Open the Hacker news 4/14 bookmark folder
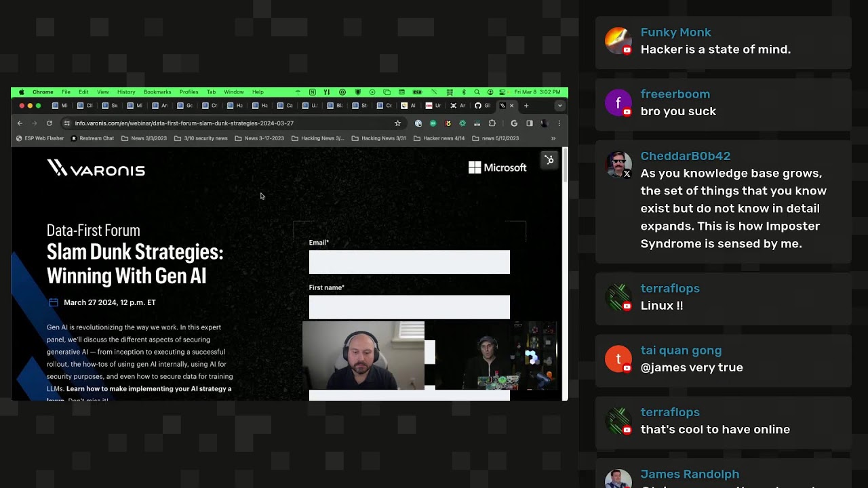This screenshot has width=868, height=488. click(439, 138)
